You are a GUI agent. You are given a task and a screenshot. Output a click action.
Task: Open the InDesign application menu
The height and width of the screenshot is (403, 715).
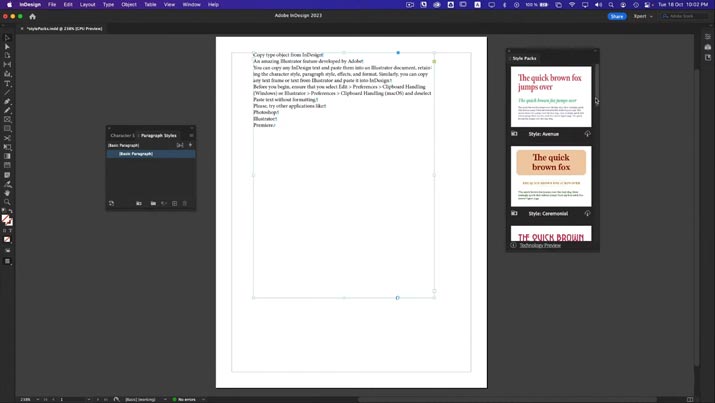(x=30, y=5)
